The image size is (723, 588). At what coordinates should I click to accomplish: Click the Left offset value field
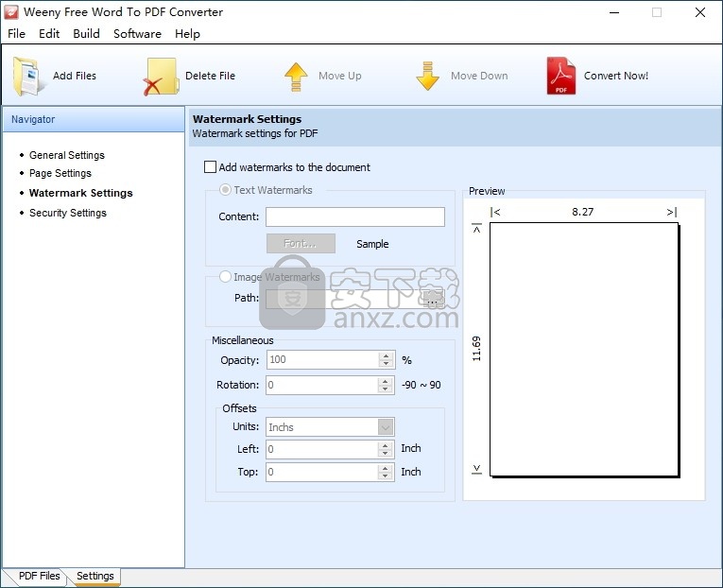pos(322,449)
